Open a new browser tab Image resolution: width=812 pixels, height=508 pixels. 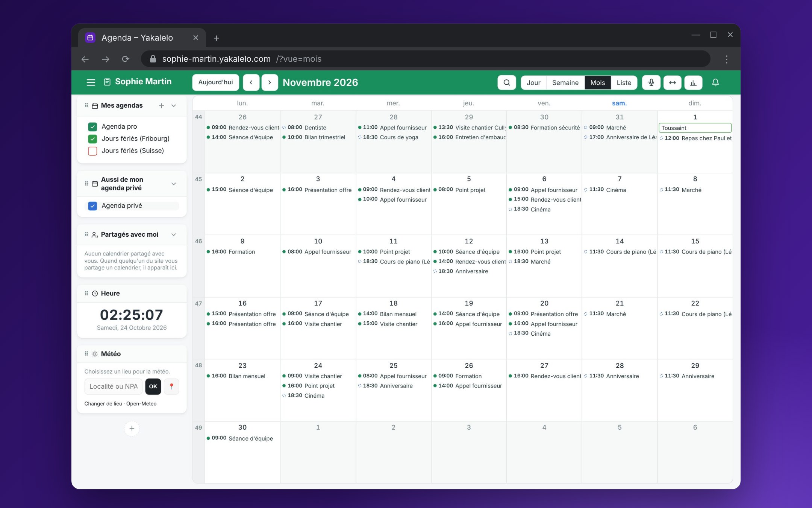(216, 38)
